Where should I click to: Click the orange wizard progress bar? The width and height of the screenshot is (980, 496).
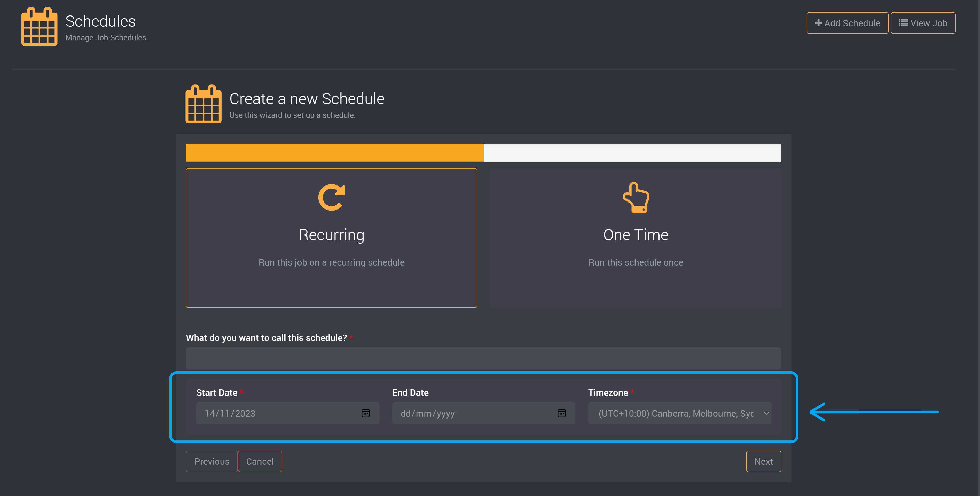click(334, 153)
